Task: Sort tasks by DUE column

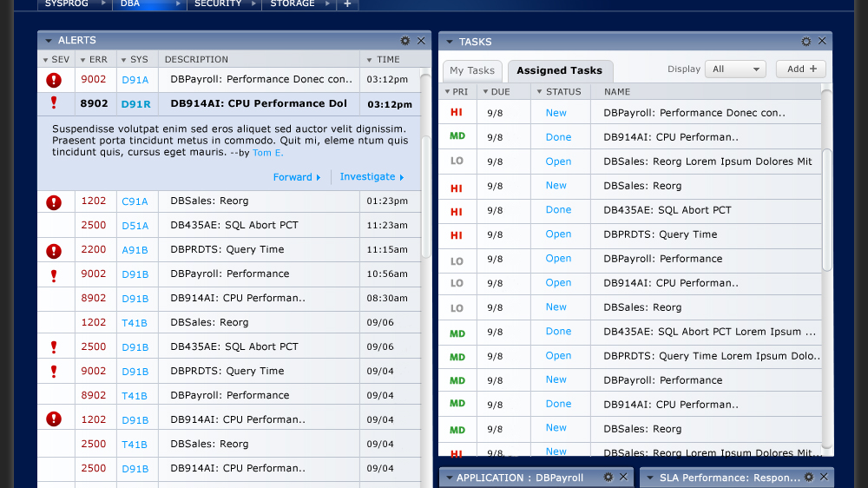Action: (x=496, y=92)
